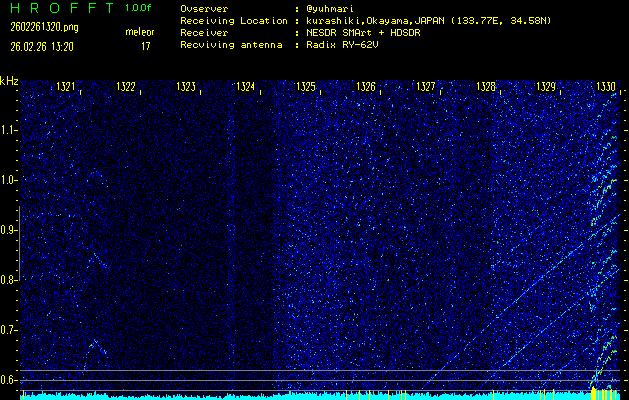Click the 1326 time marker

(366, 87)
